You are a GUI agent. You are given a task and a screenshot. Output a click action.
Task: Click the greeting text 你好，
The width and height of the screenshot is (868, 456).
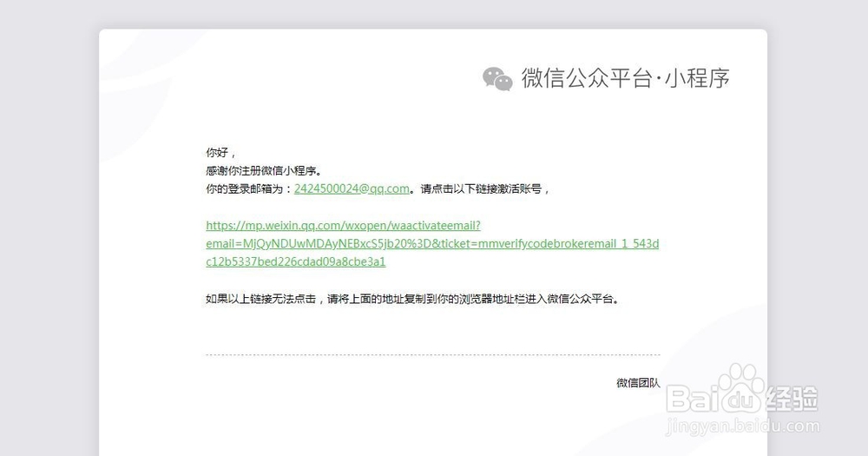tap(220, 152)
